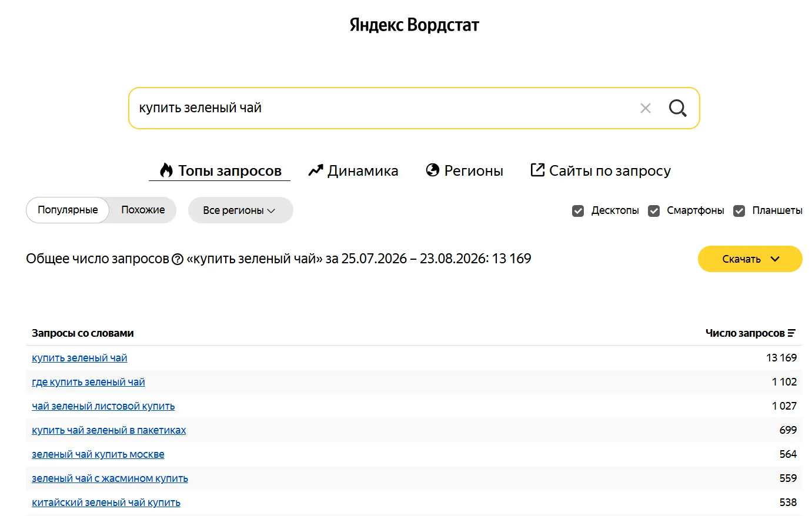The image size is (812, 516).
Task: Uncheck the Смартфоны checkbox
Action: (x=654, y=211)
